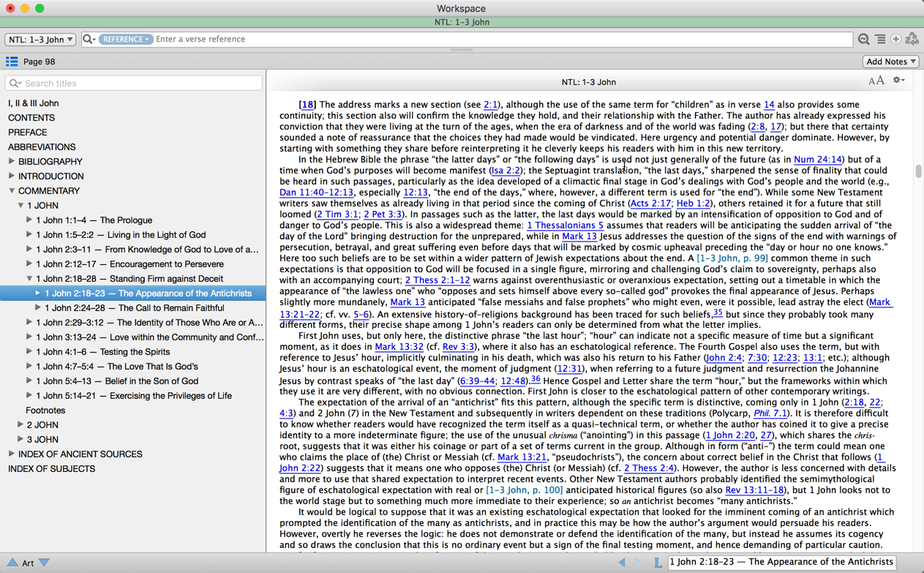Click the recycle arrows sync icon
This screenshot has width=924, height=573.
click(912, 40)
